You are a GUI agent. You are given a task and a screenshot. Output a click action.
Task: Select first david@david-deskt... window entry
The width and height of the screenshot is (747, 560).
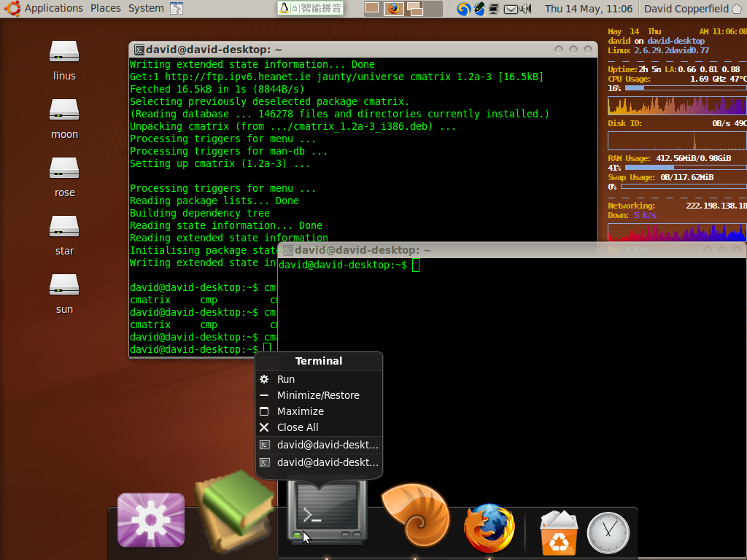319,445
